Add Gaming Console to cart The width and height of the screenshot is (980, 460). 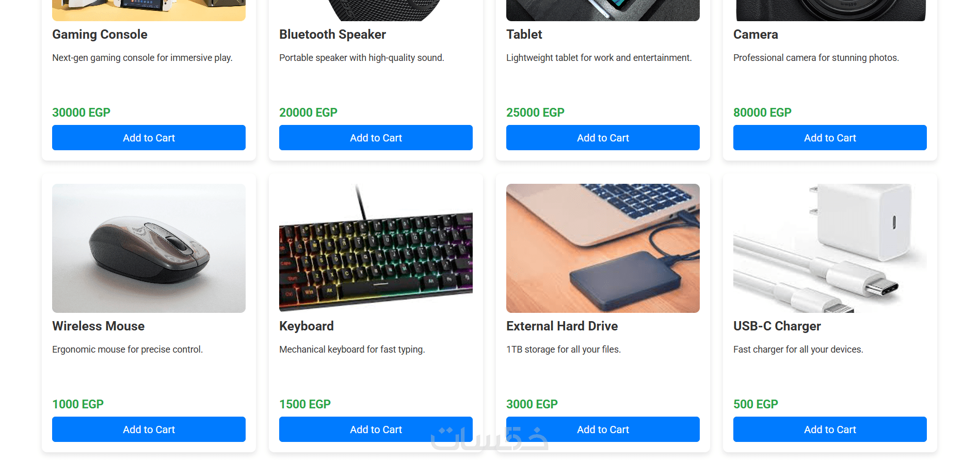(149, 138)
